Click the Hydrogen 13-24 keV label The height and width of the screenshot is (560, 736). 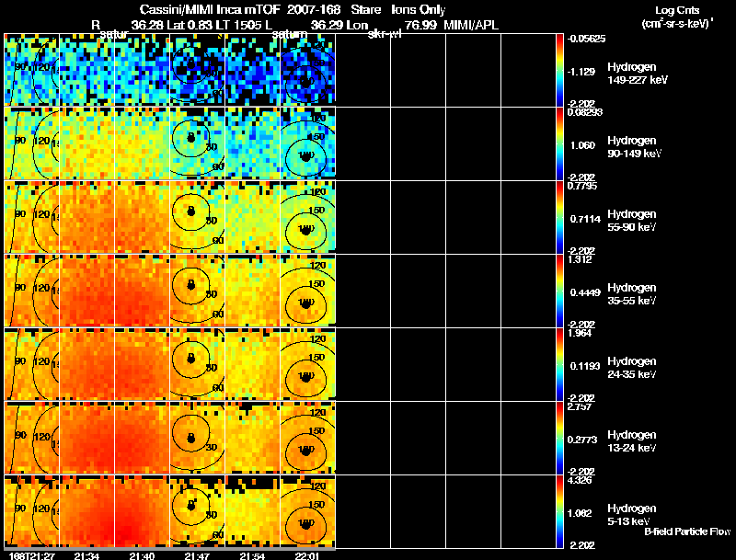(632, 441)
